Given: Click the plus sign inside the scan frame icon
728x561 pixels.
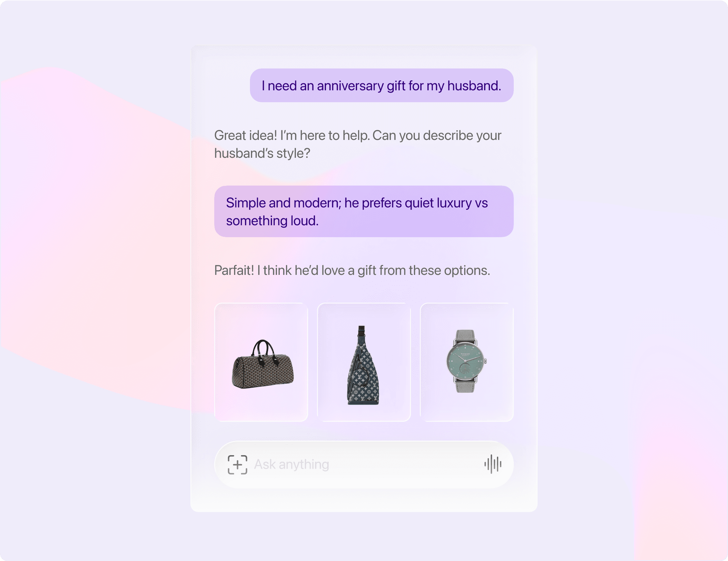Looking at the screenshot, I should click(x=237, y=464).
